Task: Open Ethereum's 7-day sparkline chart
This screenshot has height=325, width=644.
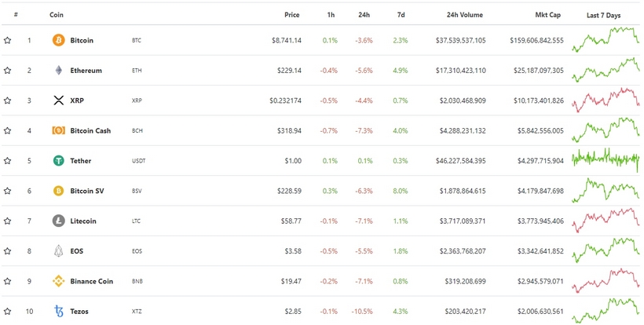Action: pyautogui.click(x=606, y=70)
